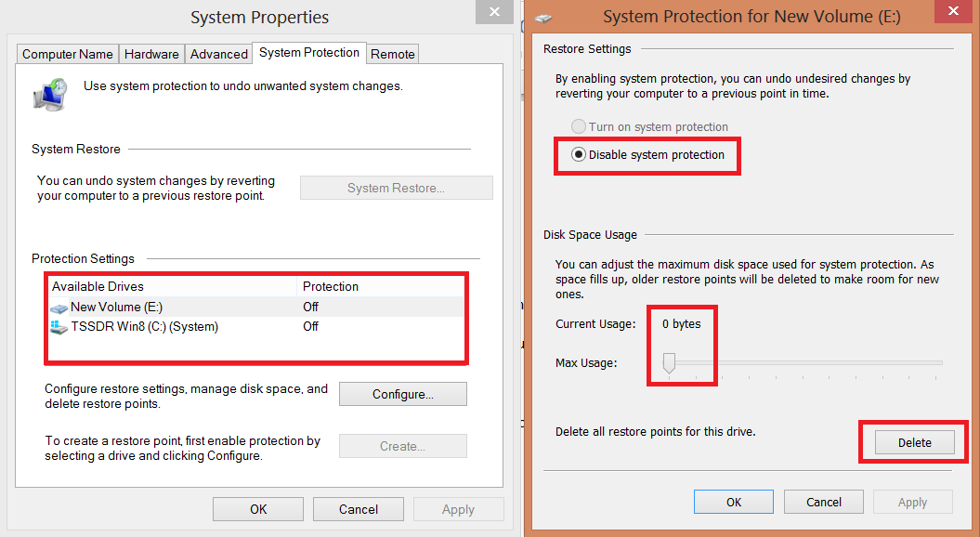The width and height of the screenshot is (980, 537).
Task: Switch to the Remote tab
Action: click(x=393, y=54)
